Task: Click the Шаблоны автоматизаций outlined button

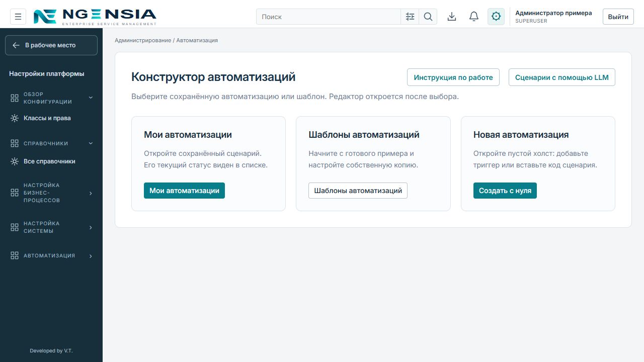Action: [x=358, y=191]
